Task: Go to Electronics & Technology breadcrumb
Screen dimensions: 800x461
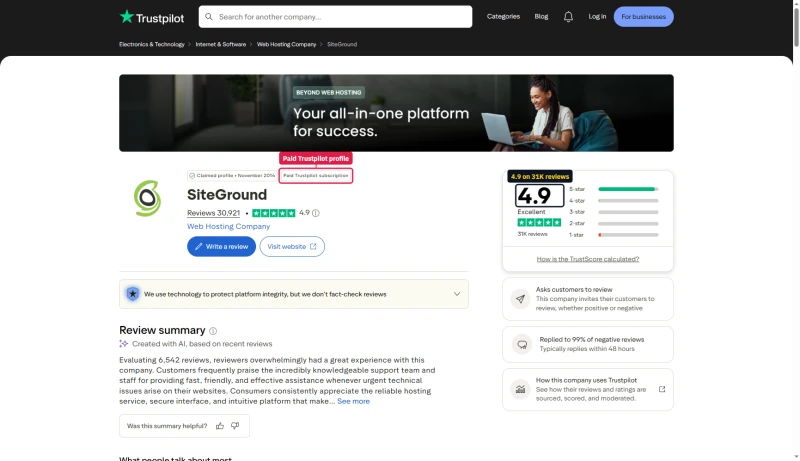Action: click(x=152, y=44)
